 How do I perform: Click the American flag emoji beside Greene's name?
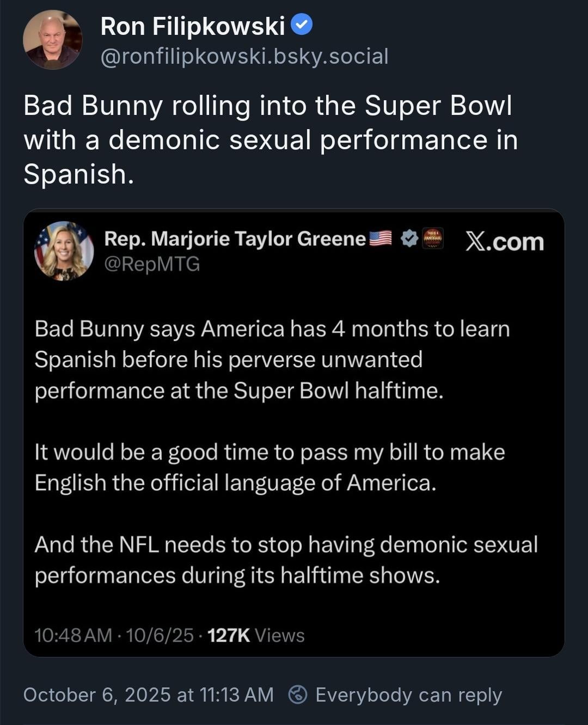tap(381, 239)
